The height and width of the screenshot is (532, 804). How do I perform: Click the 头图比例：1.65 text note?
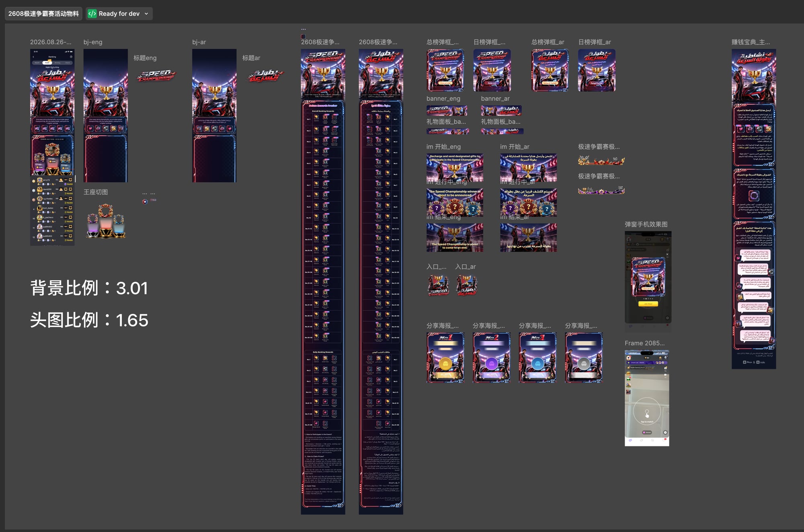[x=89, y=320]
